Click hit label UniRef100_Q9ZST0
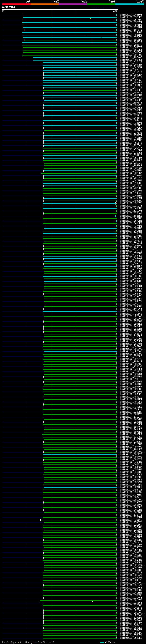The image size is (146, 644). (131, 45)
